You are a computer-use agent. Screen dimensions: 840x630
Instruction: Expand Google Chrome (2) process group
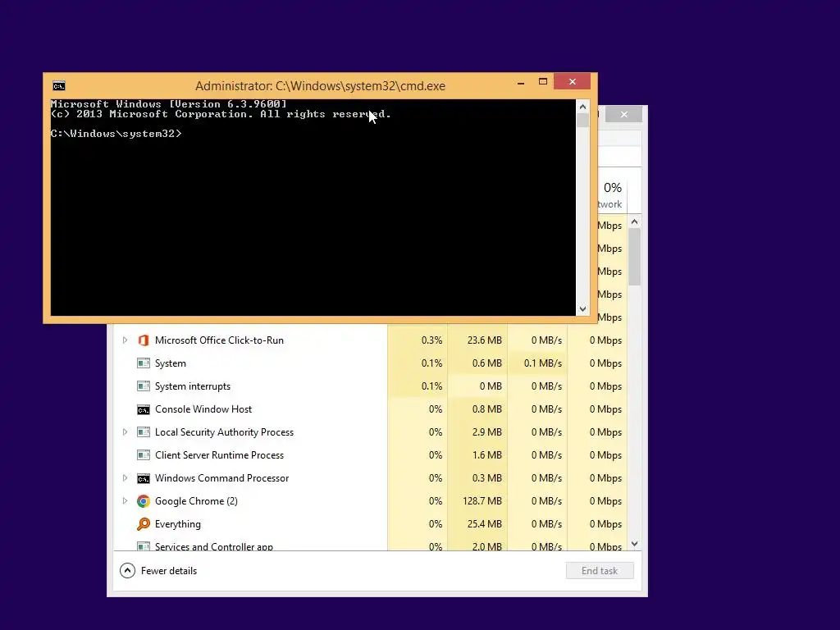tap(125, 501)
